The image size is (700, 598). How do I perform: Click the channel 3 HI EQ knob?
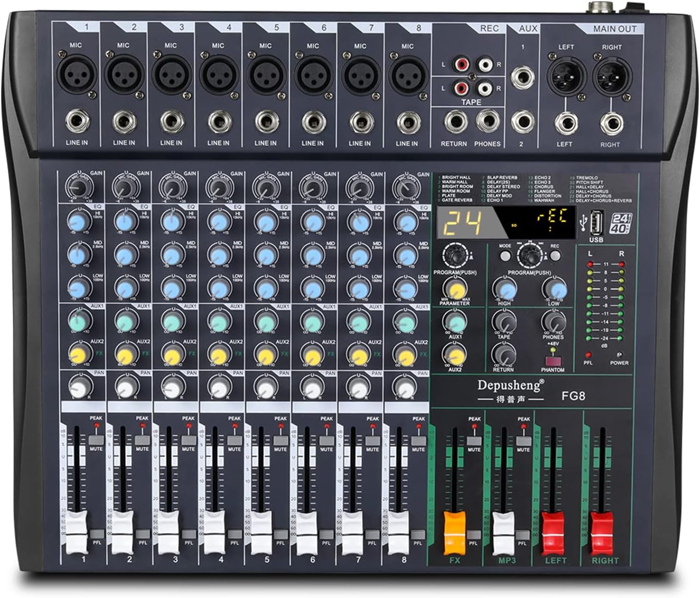tap(173, 221)
